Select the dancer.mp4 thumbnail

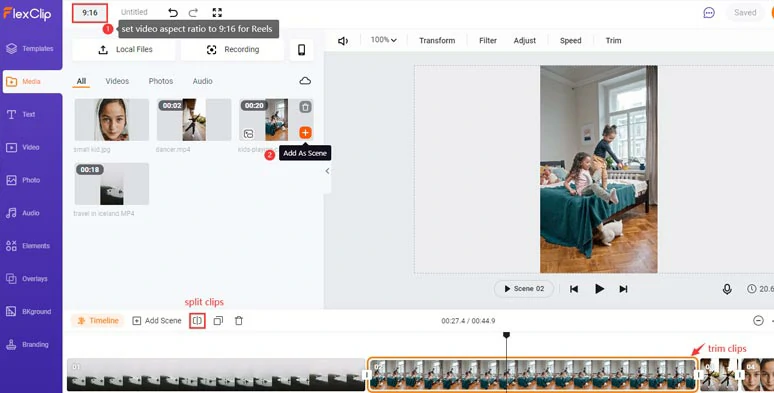[194, 119]
